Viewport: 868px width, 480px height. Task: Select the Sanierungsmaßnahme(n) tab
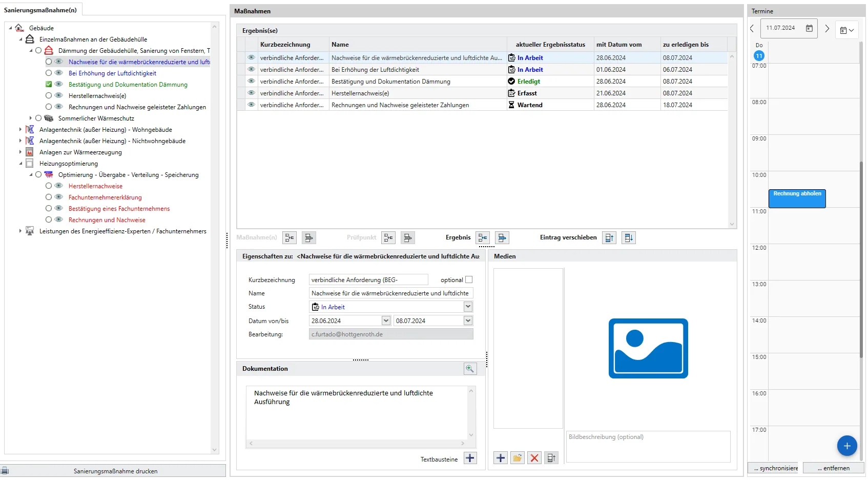(x=40, y=10)
